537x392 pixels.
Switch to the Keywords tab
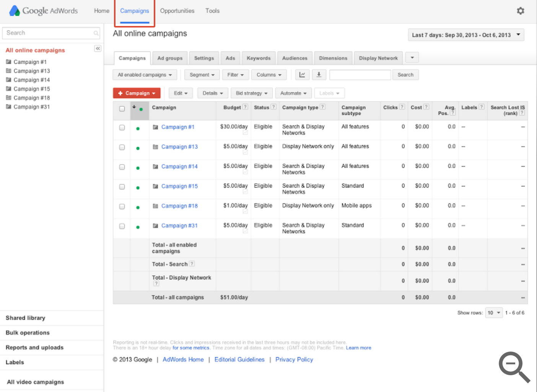click(x=259, y=58)
